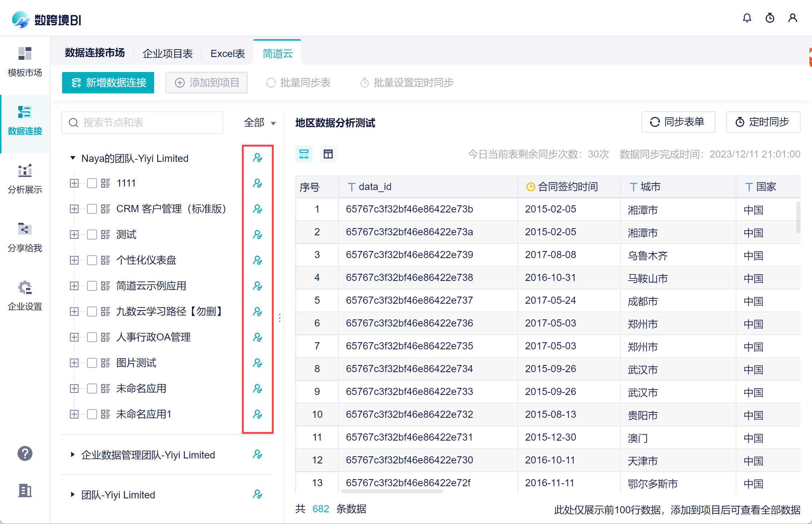Check the 1111 app checkbox
This screenshot has width=812, height=524.
pyautogui.click(x=92, y=183)
